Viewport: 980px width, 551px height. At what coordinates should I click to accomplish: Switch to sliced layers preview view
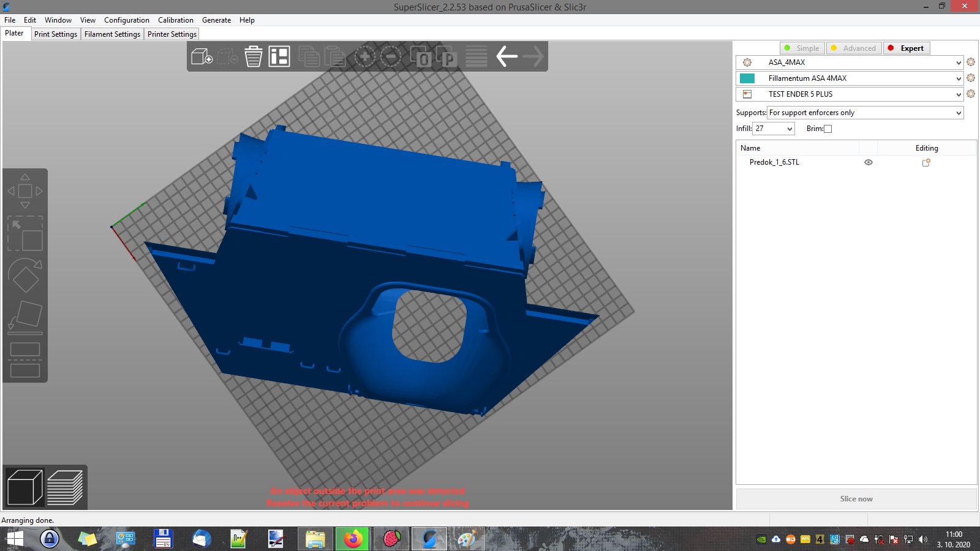(x=65, y=487)
